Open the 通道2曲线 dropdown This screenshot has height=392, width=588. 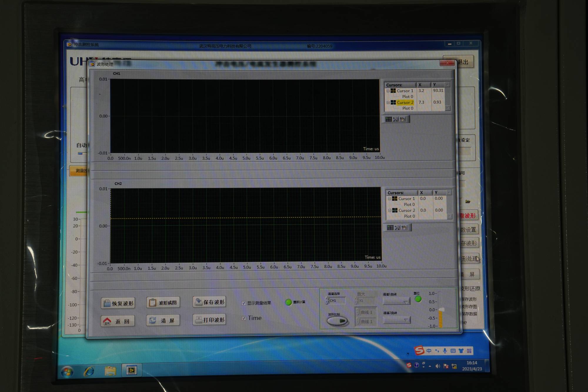tap(397, 320)
